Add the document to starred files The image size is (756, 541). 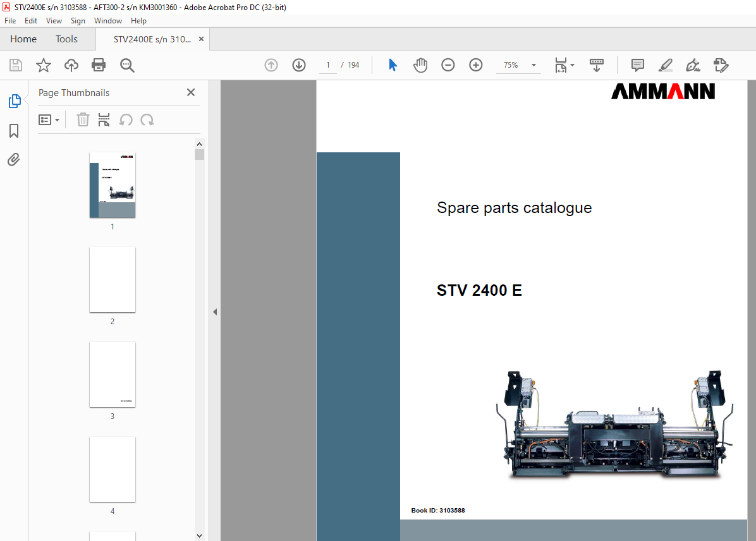click(x=44, y=65)
